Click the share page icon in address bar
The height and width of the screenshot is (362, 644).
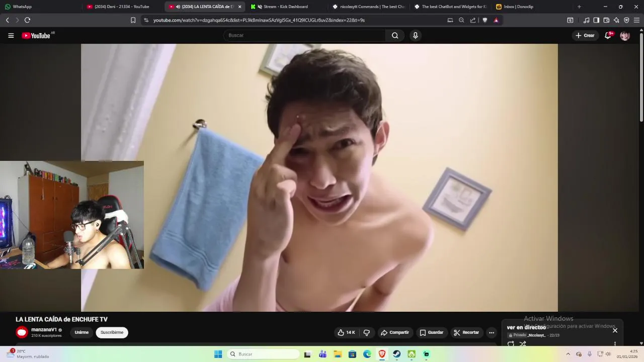click(473, 20)
